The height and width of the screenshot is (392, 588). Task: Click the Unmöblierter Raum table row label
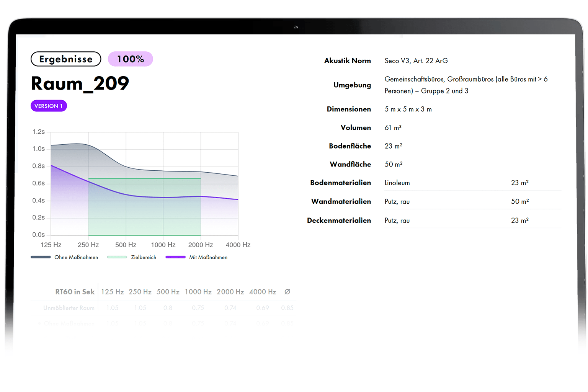point(69,308)
